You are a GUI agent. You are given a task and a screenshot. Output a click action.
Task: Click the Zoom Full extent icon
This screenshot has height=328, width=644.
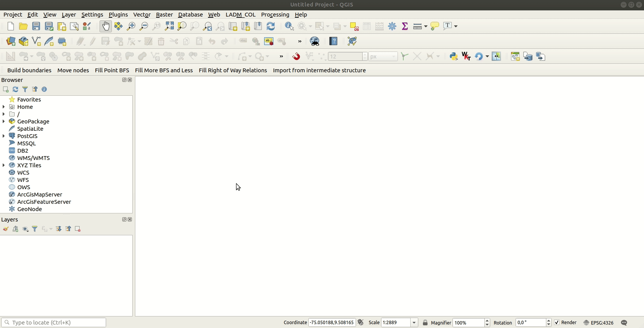169,26
